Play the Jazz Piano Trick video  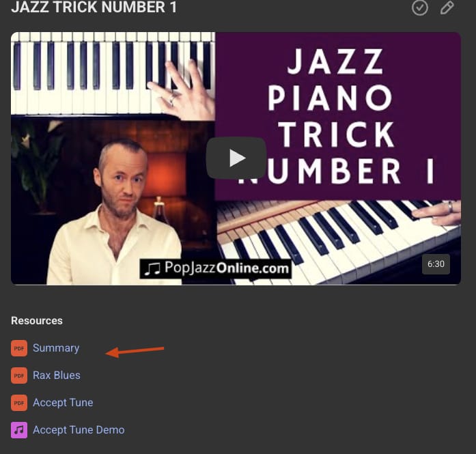[x=236, y=158]
